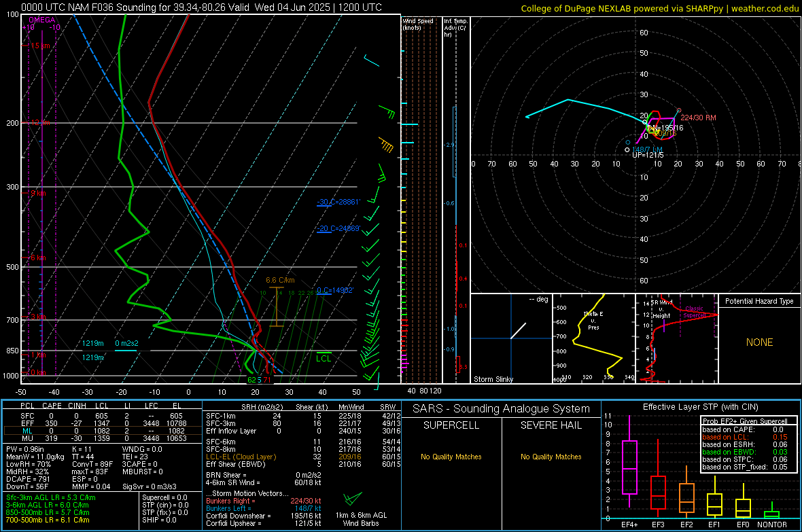Click the green LCL marker label
802x532 pixels.
pos(324,359)
